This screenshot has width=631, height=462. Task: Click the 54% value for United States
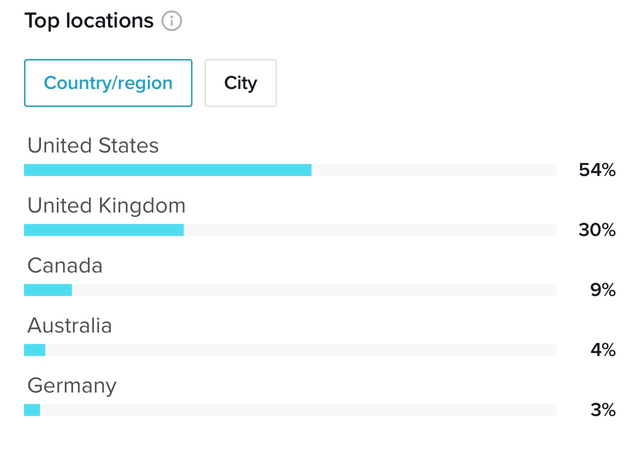click(x=597, y=170)
